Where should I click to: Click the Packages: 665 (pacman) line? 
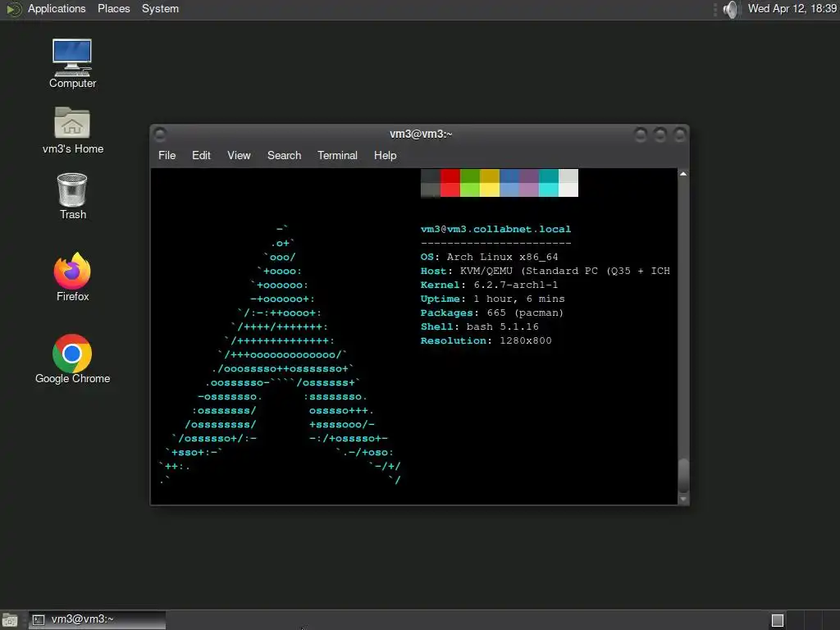coord(492,313)
